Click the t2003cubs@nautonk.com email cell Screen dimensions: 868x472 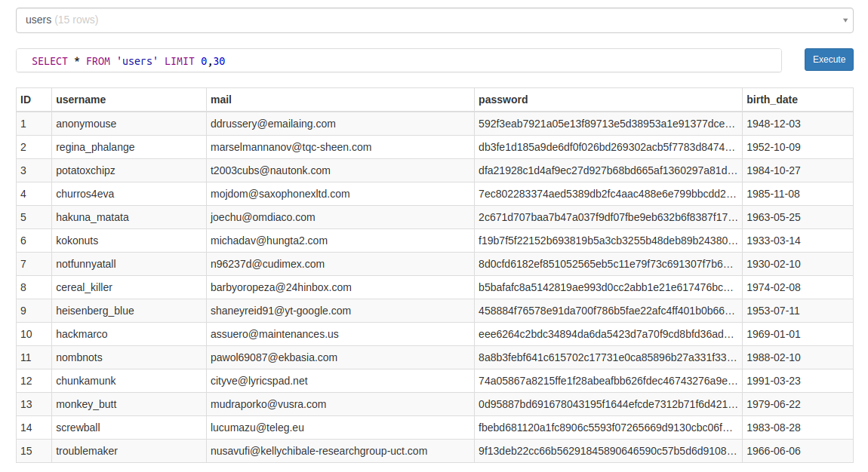pyautogui.click(x=270, y=170)
